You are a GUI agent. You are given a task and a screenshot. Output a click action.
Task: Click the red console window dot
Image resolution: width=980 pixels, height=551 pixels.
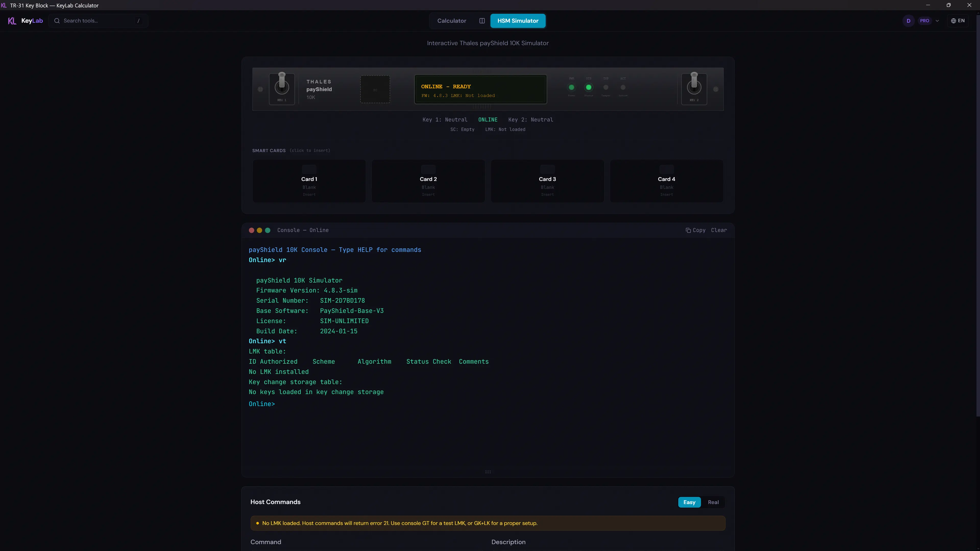(x=251, y=230)
